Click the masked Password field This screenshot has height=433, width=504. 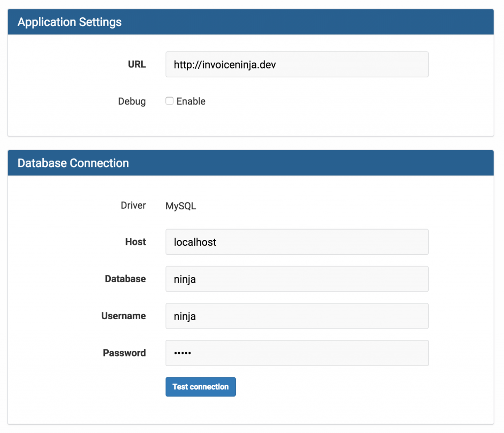point(295,353)
